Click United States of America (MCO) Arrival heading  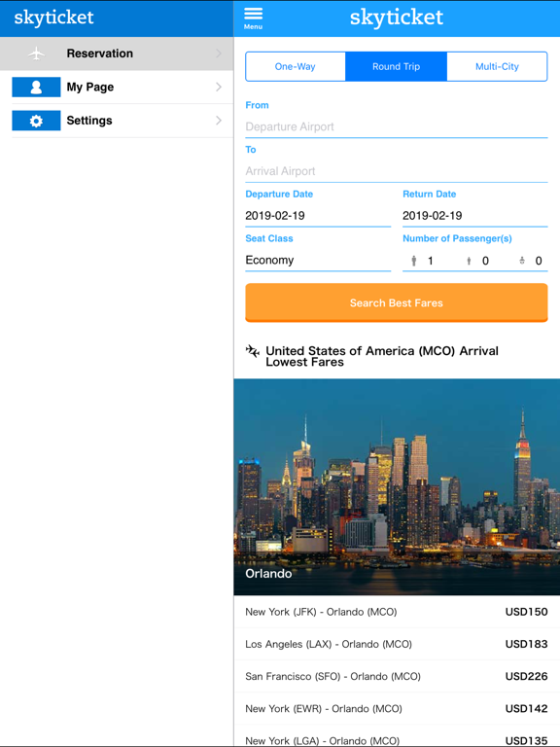(382, 356)
